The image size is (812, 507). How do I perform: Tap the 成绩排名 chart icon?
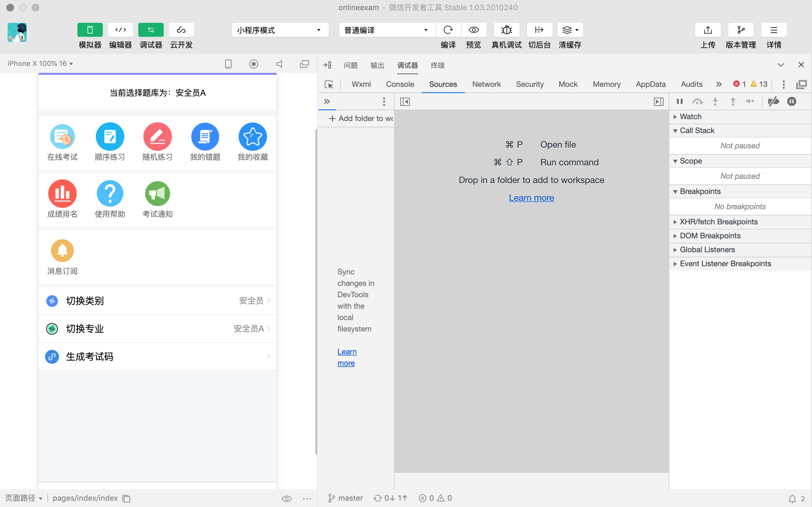pos(62,194)
